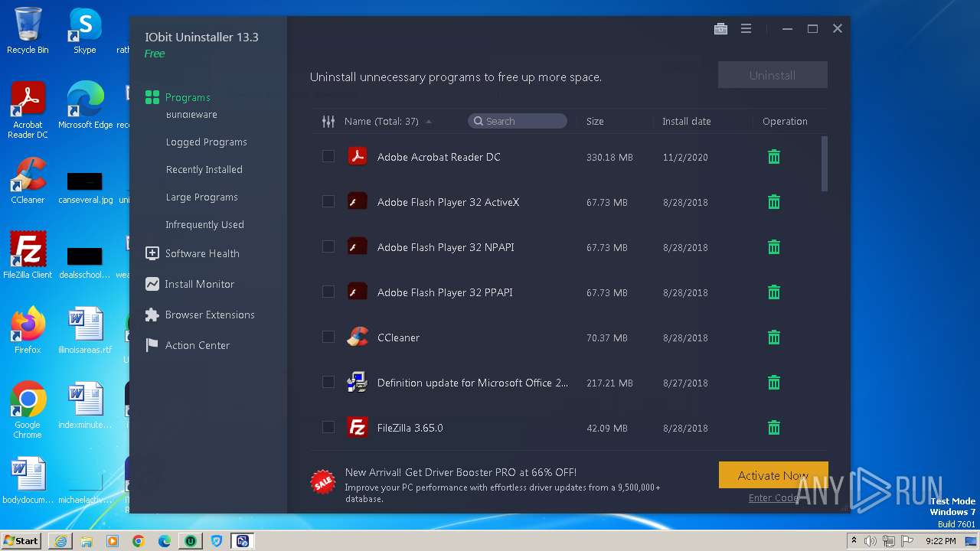Click the taskbar clock showing 9:22 PM

pos(940,541)
